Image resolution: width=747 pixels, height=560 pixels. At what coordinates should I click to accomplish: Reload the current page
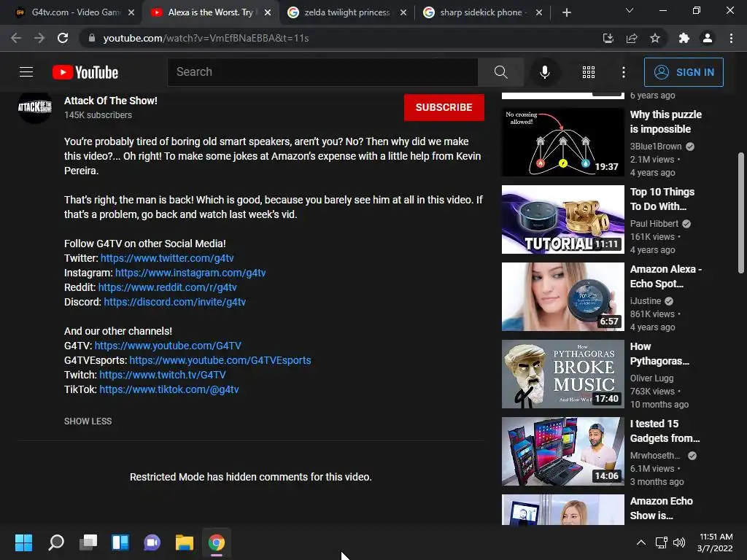[63, 38]
